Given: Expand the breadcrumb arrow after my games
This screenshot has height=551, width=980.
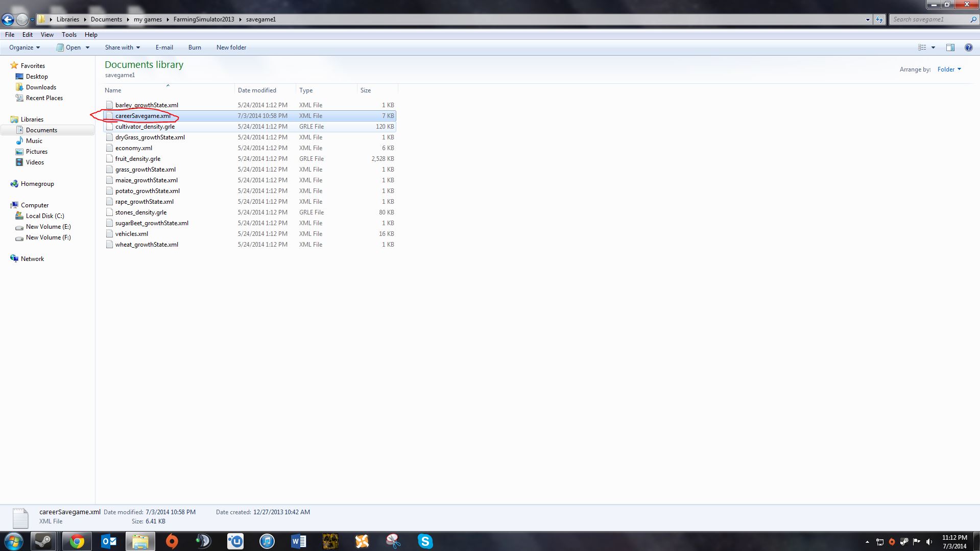Looking at the screenshot, I should [168, 19].
